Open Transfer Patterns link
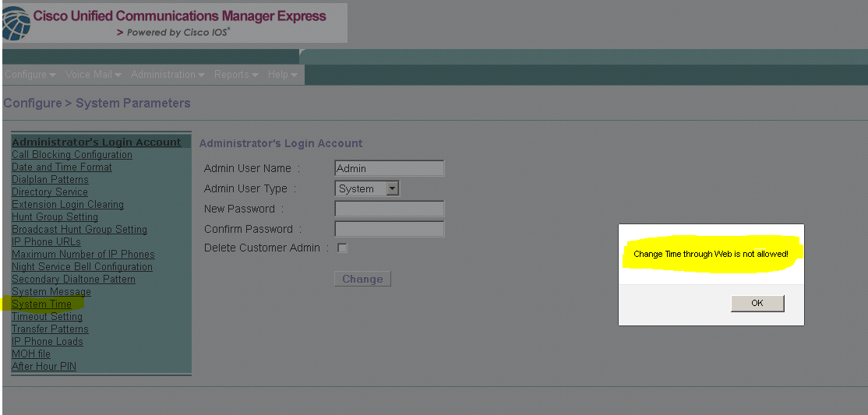 (x=50, y=329)
